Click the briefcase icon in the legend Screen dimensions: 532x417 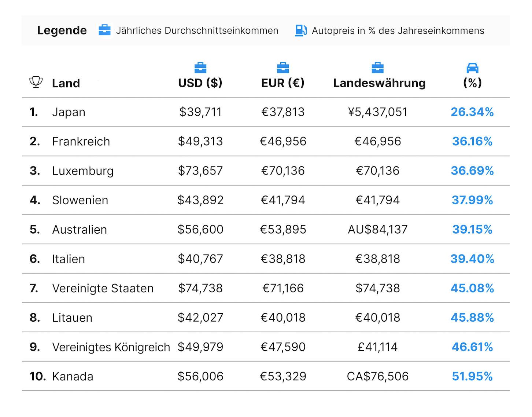click(104, 30)
